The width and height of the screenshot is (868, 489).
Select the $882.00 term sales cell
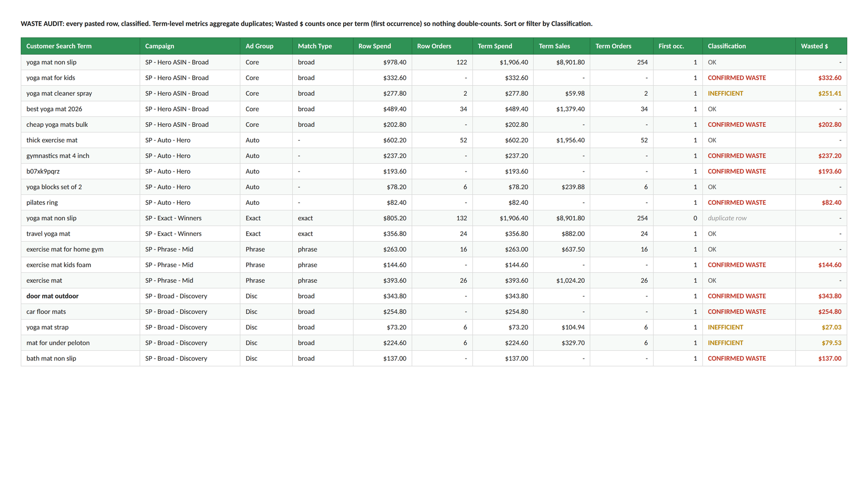pos(562,234)
